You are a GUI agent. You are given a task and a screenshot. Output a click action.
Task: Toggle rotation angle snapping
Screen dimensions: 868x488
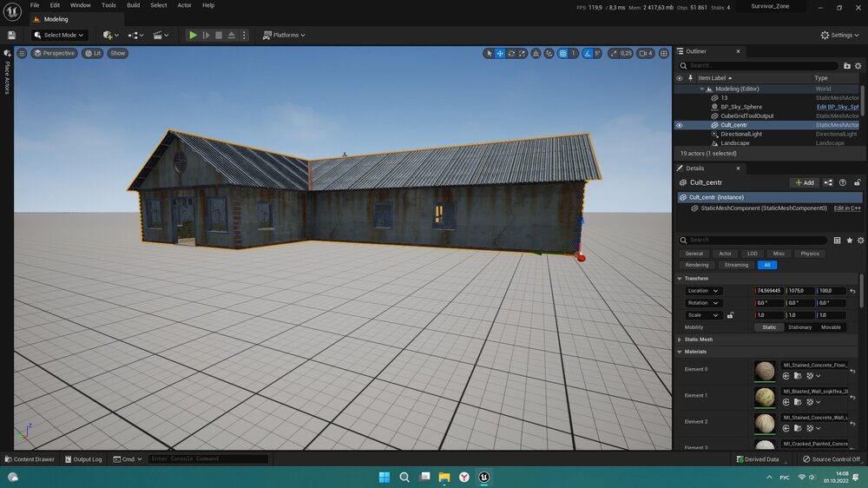pyautogui.click(x=588, y=53)
